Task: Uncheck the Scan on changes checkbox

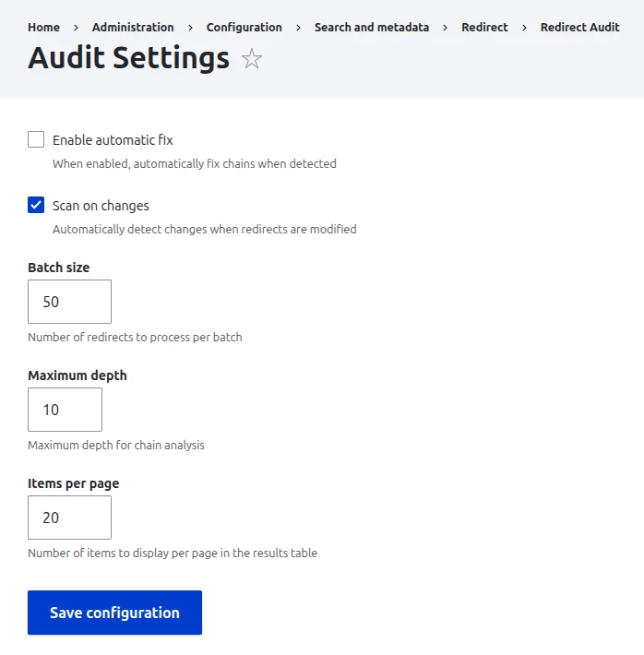Action: [36, 205]
